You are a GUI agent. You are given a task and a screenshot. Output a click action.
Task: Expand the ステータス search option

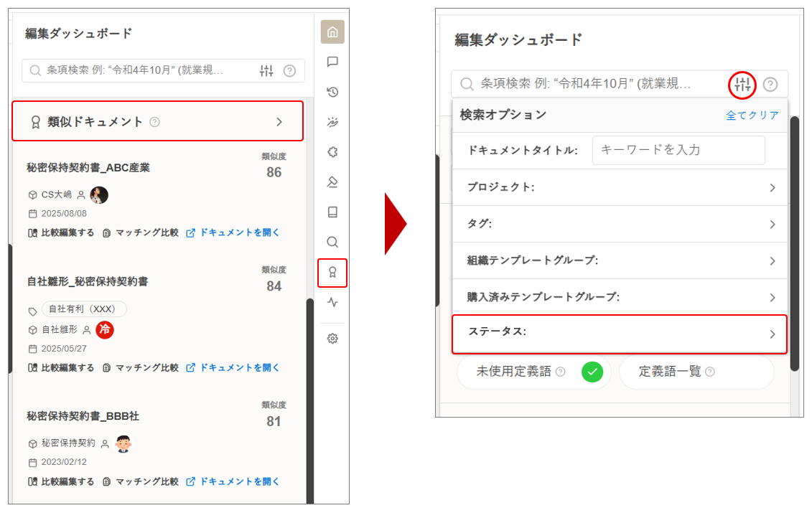pos(619,334)
